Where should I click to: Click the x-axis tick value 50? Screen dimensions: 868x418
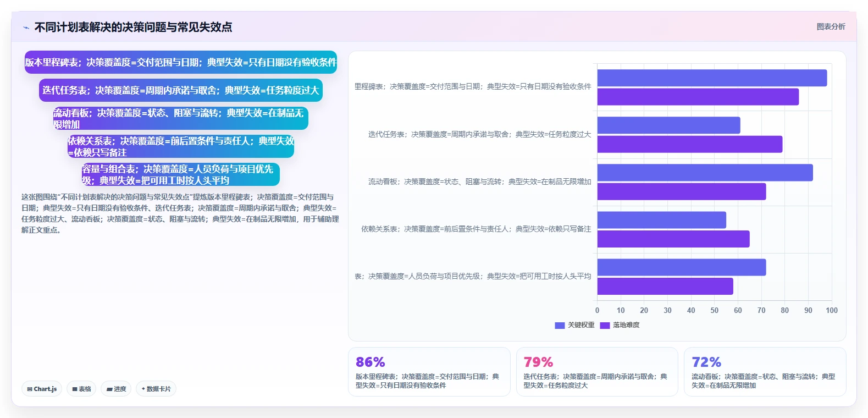click(715, 311)
